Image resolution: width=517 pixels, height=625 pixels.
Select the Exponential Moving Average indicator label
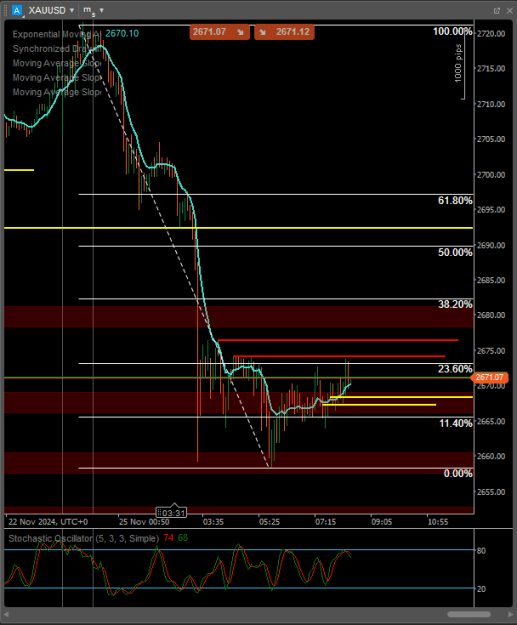pos(56,34)
